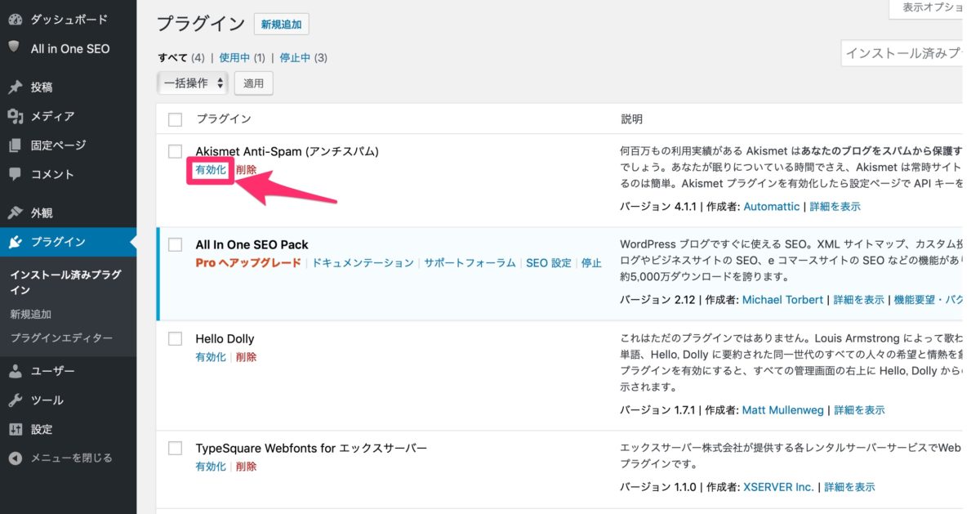Open the SEO 設定 link
This screenshot has width=980, height=514.
click(x=549, y=263)
